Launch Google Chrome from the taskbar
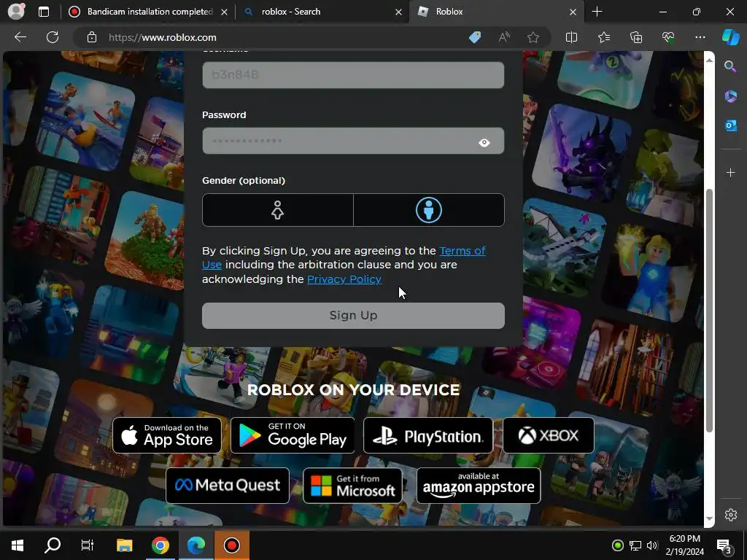The height and width of the screenshot is (560, 747). [x=160, y=545]
